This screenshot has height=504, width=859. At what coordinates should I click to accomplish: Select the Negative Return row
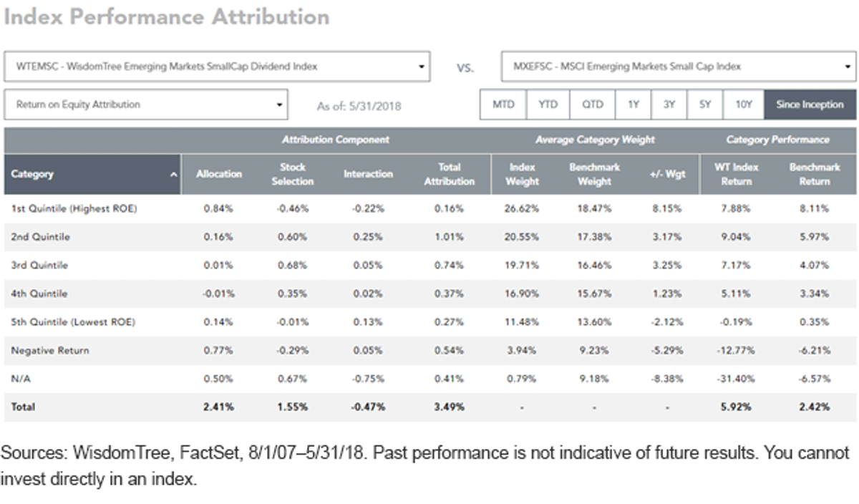point(429,351)
